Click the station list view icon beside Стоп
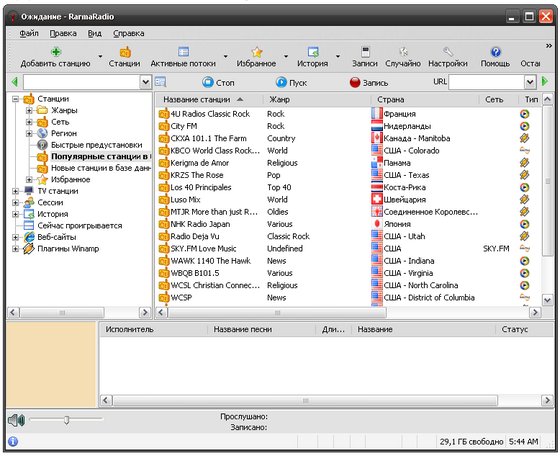 coord(160,82)
